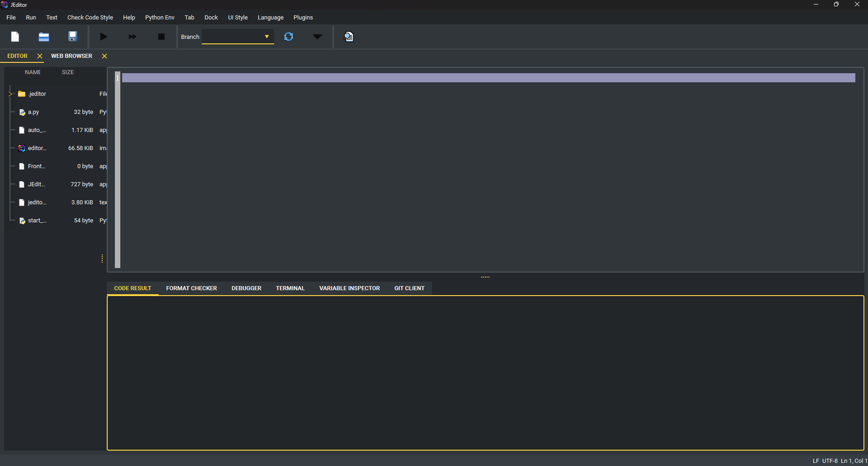Viewport: 868px width, 466px height.
Task: Switch to the WEB BROWSER tab
Action: pos(71,56)
